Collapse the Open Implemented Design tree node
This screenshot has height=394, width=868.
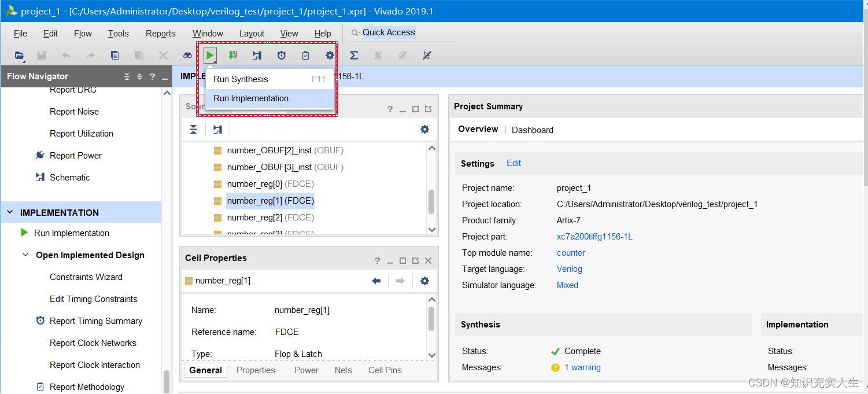[25, 255]
